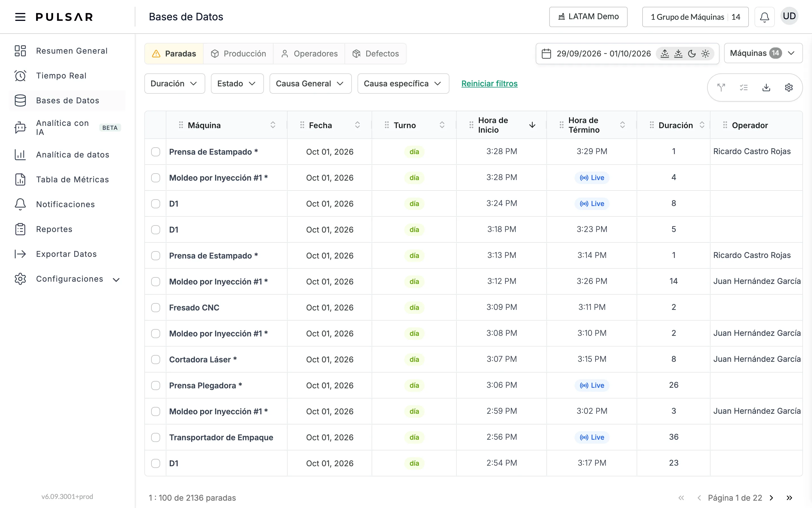The width and height of the screenshot is (812, 508).
Task: Expand the Causa General filter
Action: (310, 84)
